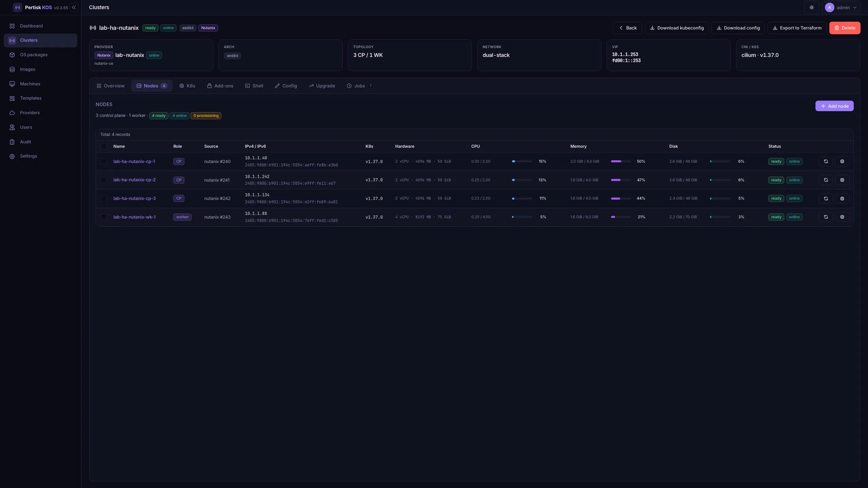Click the Memory usage bar for cp-2

point(621,180)
